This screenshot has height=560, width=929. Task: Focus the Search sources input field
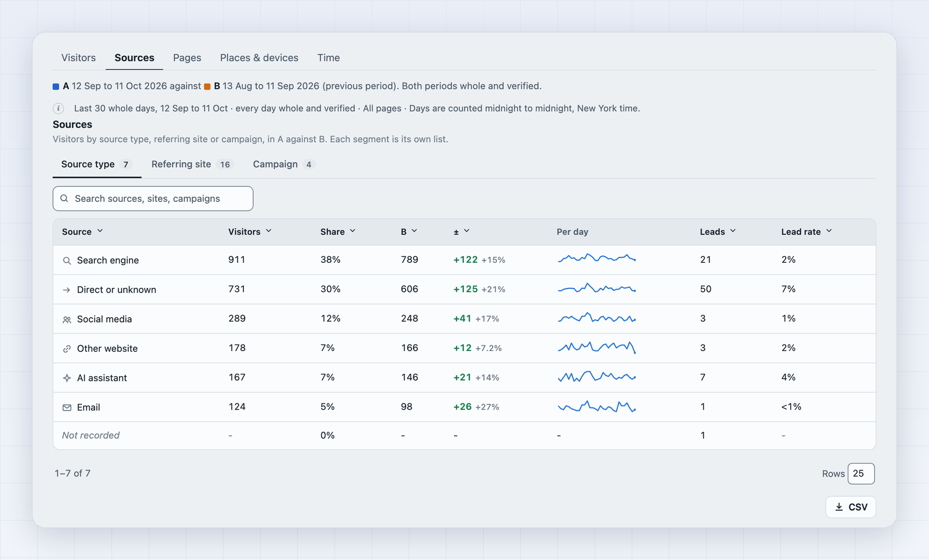click(153, 198)
